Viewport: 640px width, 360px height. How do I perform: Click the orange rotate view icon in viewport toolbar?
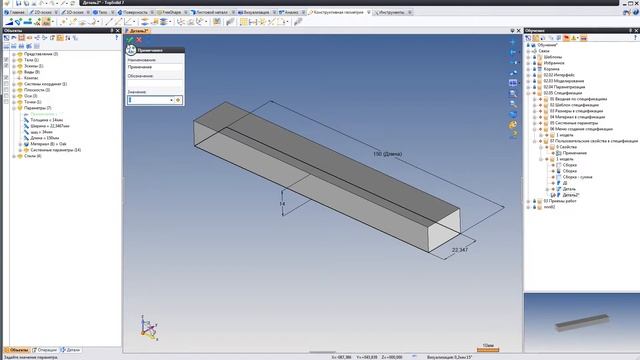[x=513, y=124]
